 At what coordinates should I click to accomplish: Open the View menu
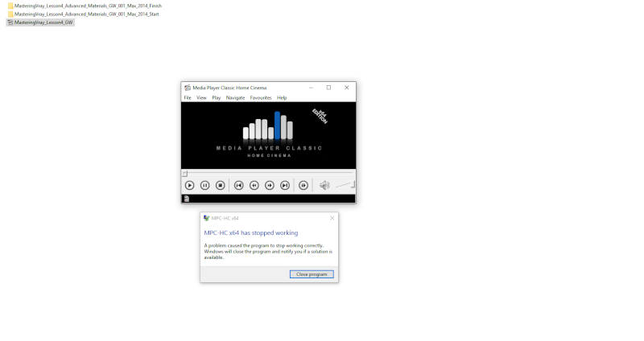[x=201, y=97]
